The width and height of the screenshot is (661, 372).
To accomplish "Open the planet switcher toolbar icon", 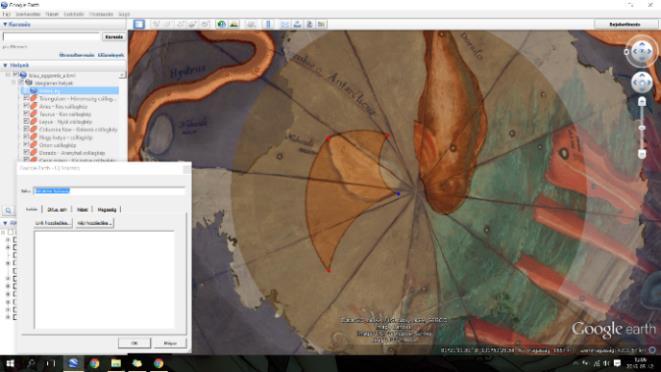I will (251, 24).
